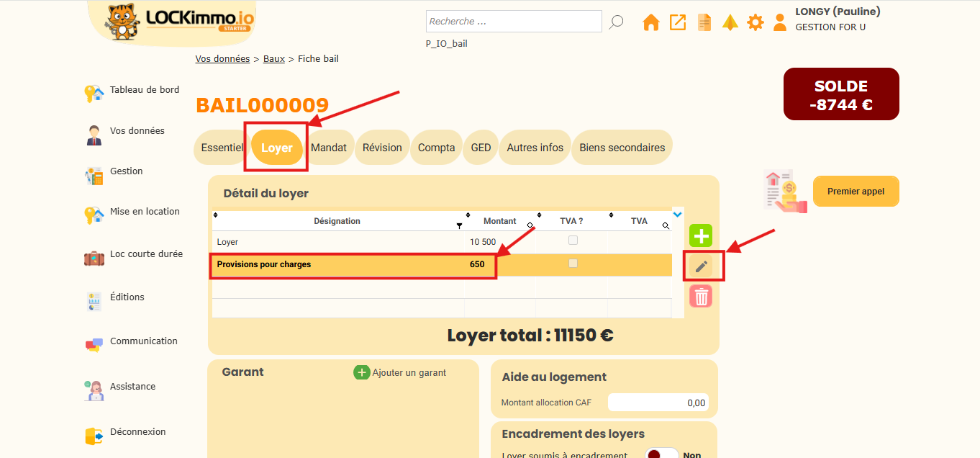This screenshot has width=980, height=458.
Task: Open settings gear icon
Action: [755, 22]
